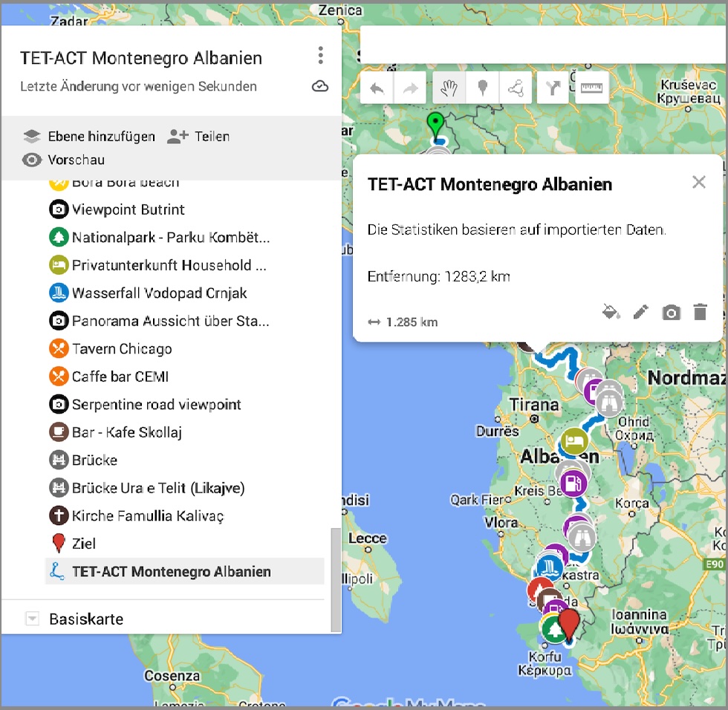The height and width of the screenshot is (710, 728).
Task: Delete the route with trash icon
Action: click(700, 312)
